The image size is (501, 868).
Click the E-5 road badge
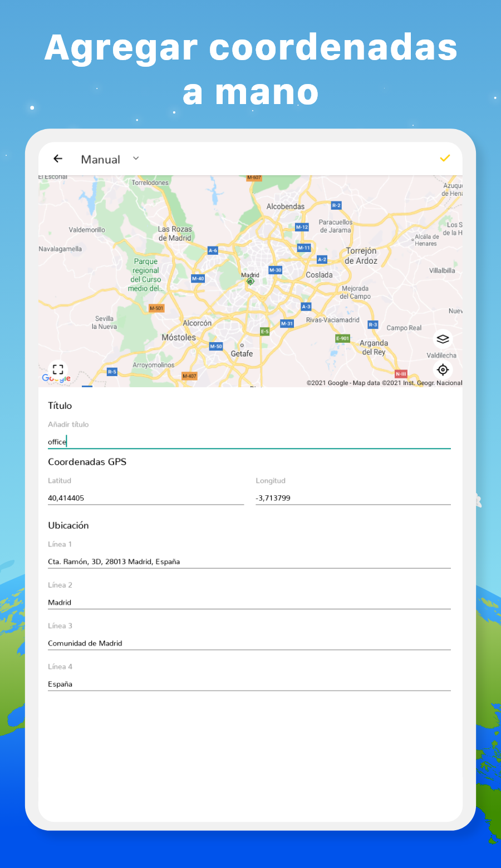[264, 332]
